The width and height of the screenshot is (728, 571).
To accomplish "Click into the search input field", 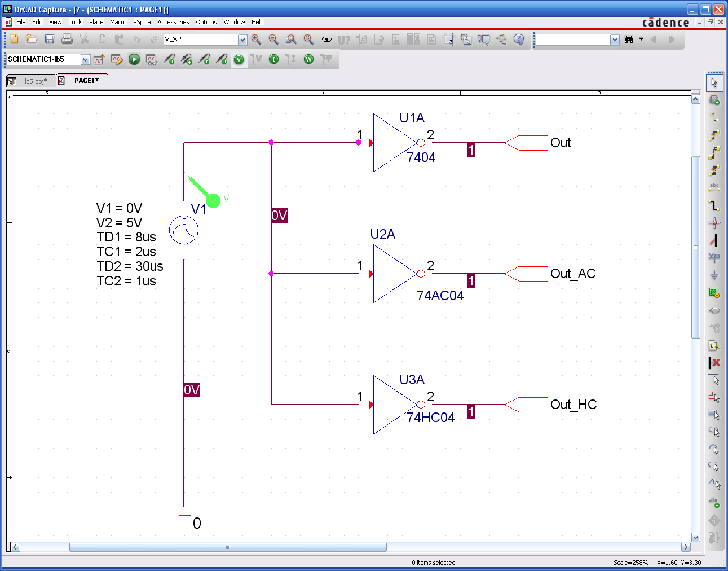I will (573, 39).
